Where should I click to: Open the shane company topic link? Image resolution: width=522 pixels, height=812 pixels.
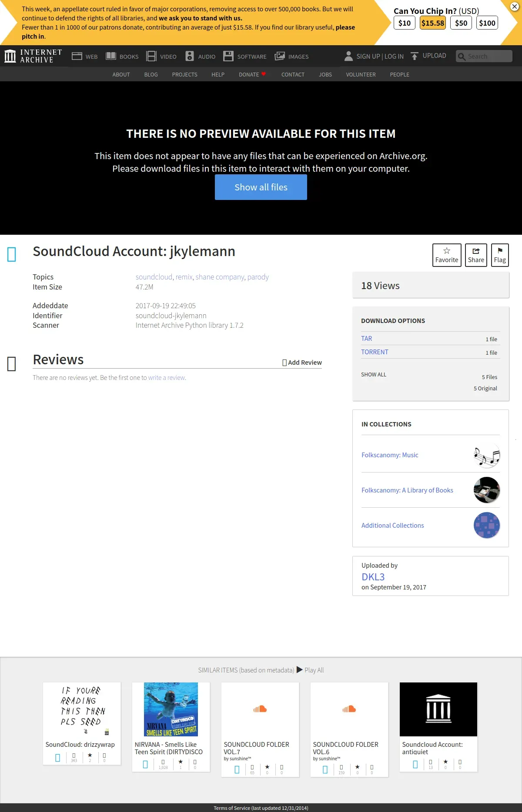tap(220, 277)
